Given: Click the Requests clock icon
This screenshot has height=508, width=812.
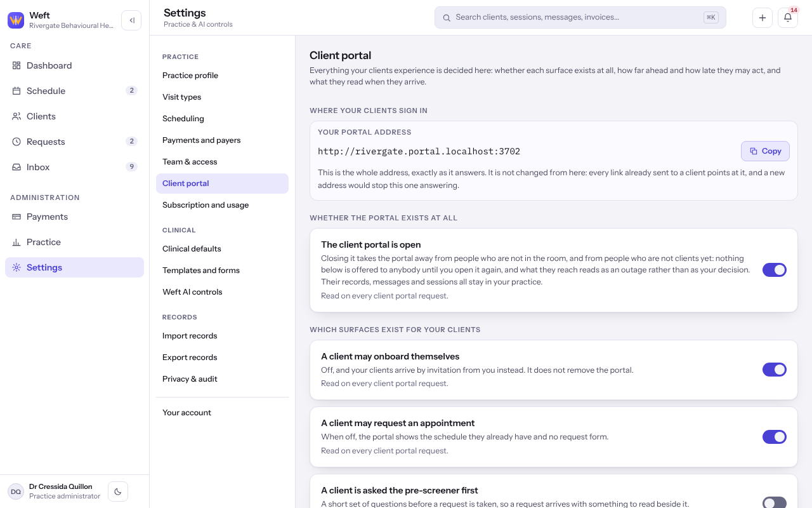Looking at the screenshot, I should [x=16, y=142].
